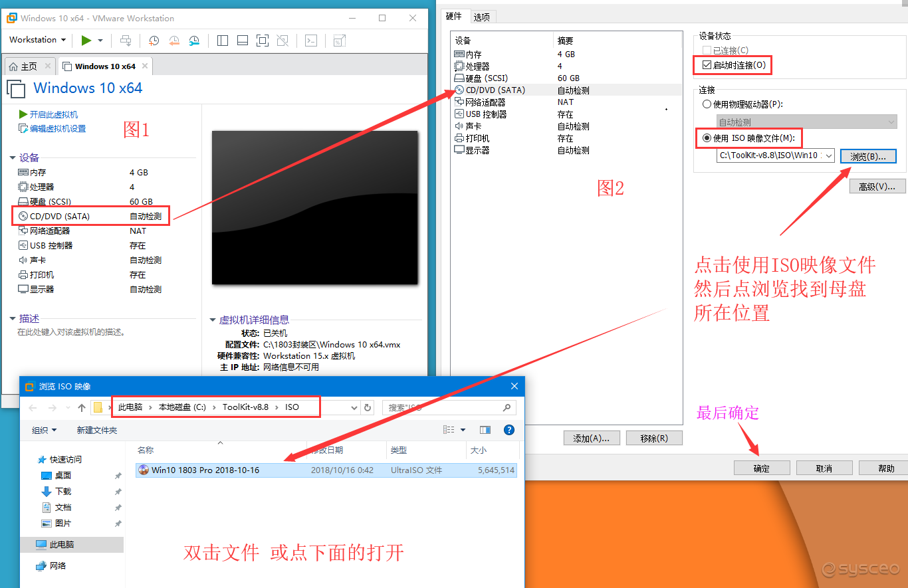Click the take snapshot clock icon
This screenshot has height=588, width=908.
[x=154, y=41]
